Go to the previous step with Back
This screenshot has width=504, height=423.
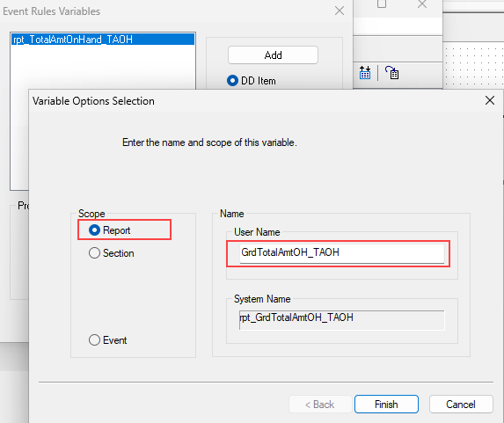pyautogui.click(x=320, y=404)
